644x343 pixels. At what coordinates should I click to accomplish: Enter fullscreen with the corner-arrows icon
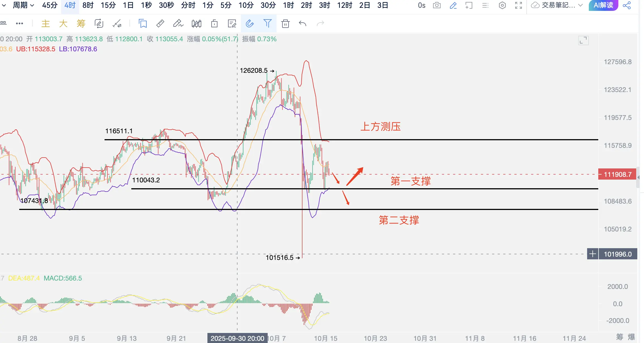click(x=518, y=5)
